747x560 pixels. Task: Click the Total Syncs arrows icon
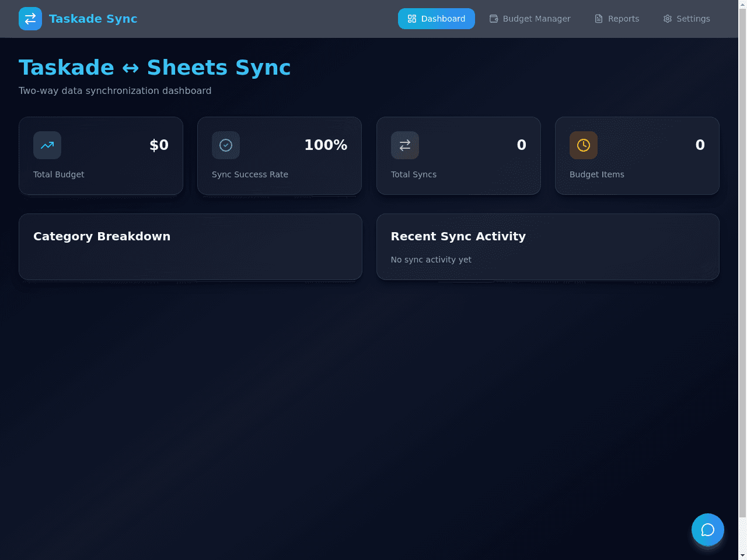point(405,145)
